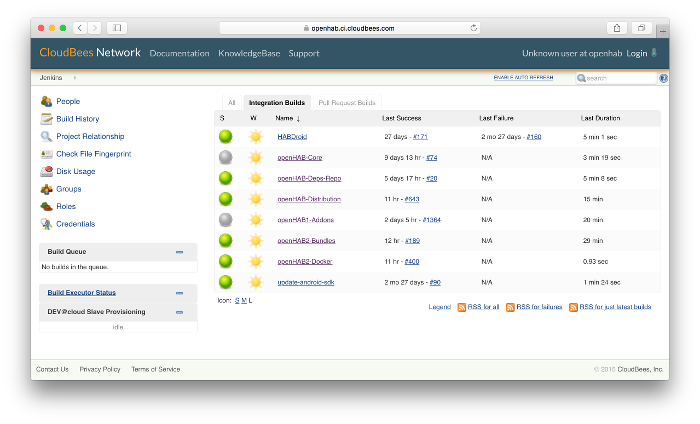Image resolution: width=700 pixels, height=424 pixels.
Task: Toggle Safari sidebar view button
Action: coord(116,28)
